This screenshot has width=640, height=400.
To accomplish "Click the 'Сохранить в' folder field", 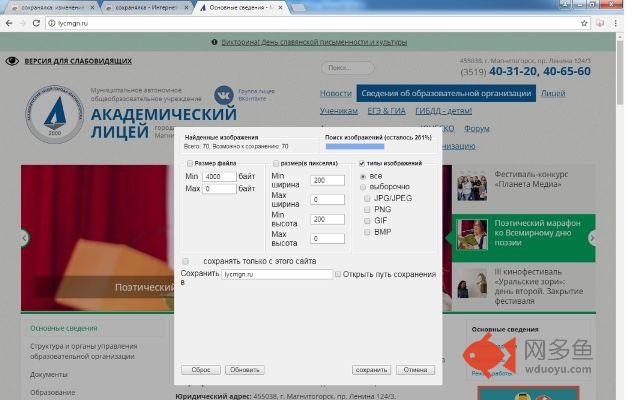I will click(277, 274).
